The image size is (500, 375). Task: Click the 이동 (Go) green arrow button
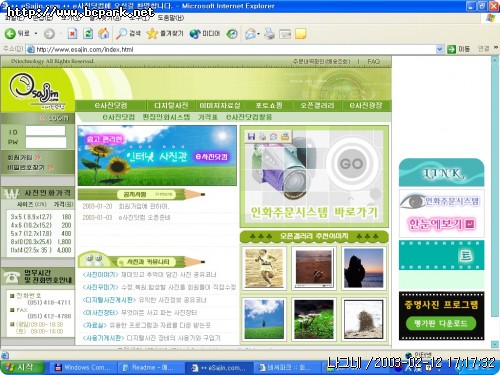click(458, 49)
